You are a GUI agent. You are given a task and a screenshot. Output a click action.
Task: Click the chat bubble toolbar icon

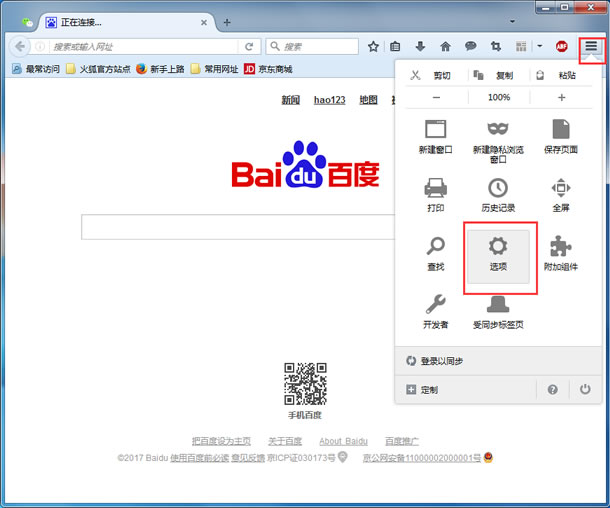tap(470, 47)
